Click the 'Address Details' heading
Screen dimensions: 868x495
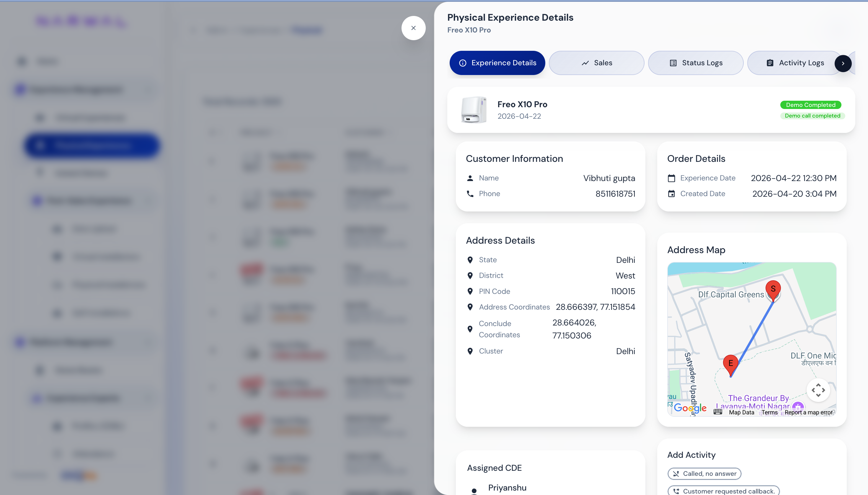pos(500,241)
